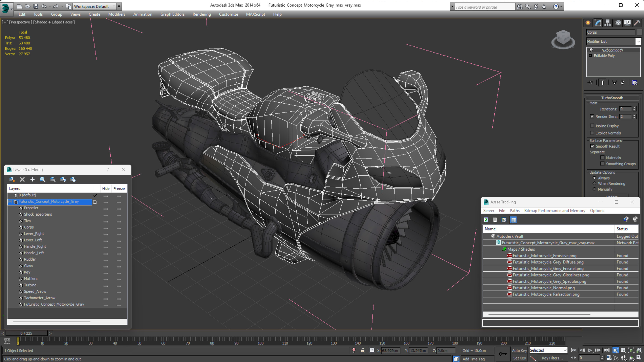Screen dimensions: 644x362
Task: Open the Hierarchy command panel tab
Action: 607,23
